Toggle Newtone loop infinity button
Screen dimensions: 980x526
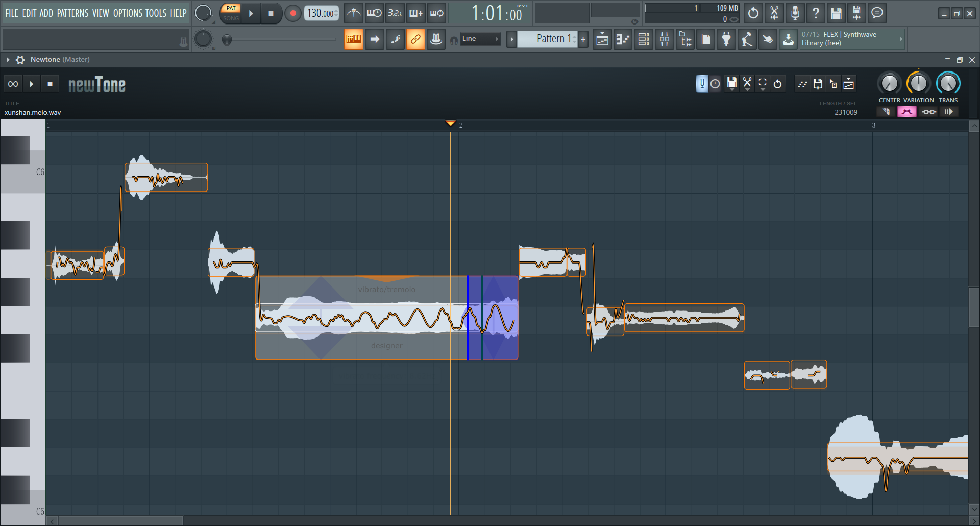tap(13, 84)
